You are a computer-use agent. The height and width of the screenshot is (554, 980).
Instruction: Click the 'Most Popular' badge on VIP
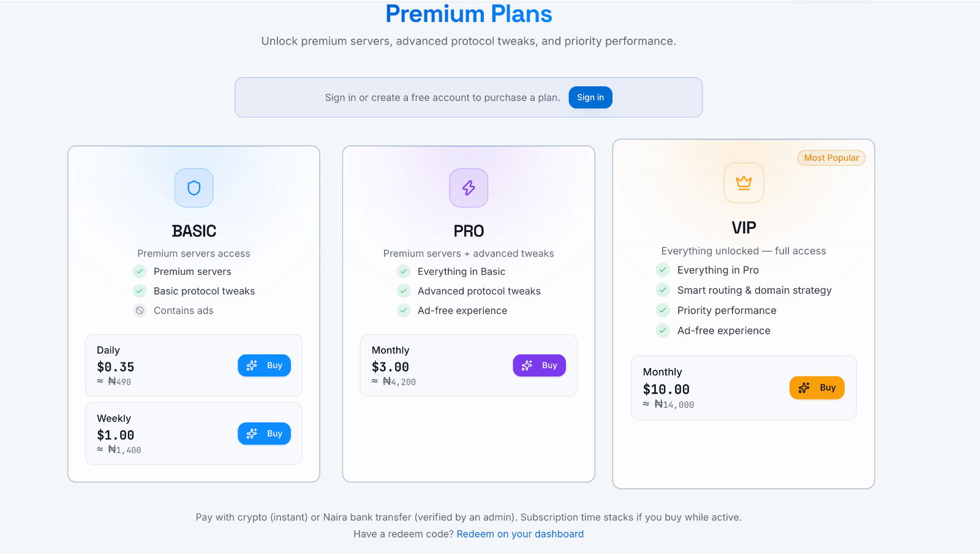[x=831, y=158]
